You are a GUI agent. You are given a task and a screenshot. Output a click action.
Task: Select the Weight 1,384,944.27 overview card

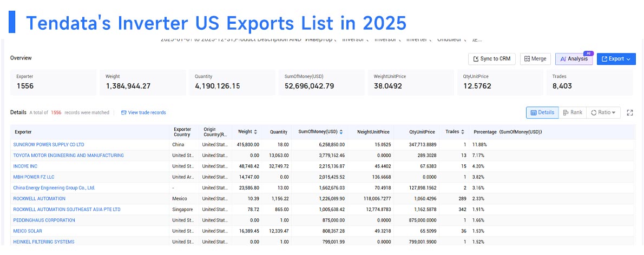[142, 83]
